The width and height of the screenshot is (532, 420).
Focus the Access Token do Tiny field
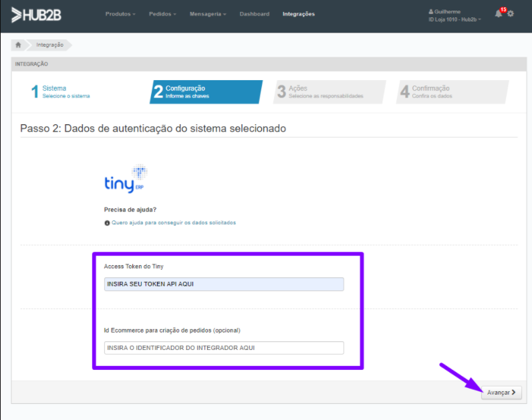point(224,284)
